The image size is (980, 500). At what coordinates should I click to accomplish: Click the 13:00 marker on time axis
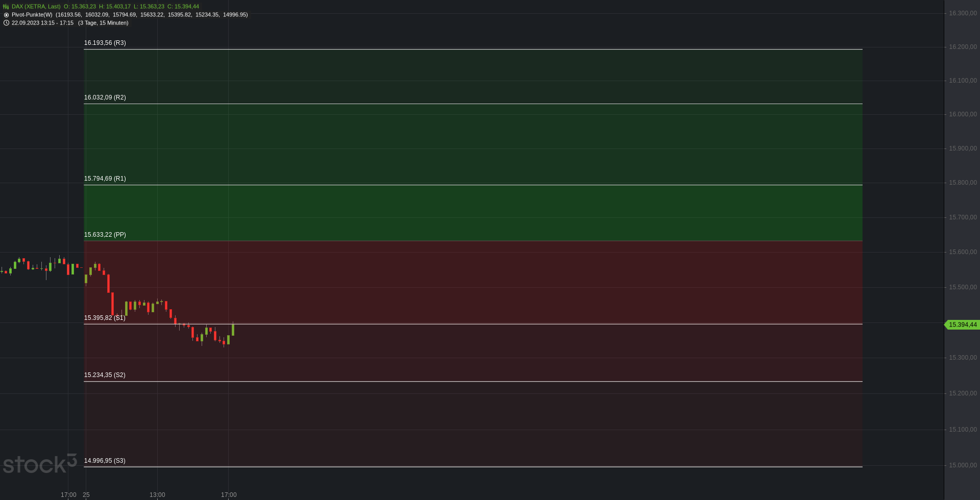pyautogui.click(x=157, y=495)
